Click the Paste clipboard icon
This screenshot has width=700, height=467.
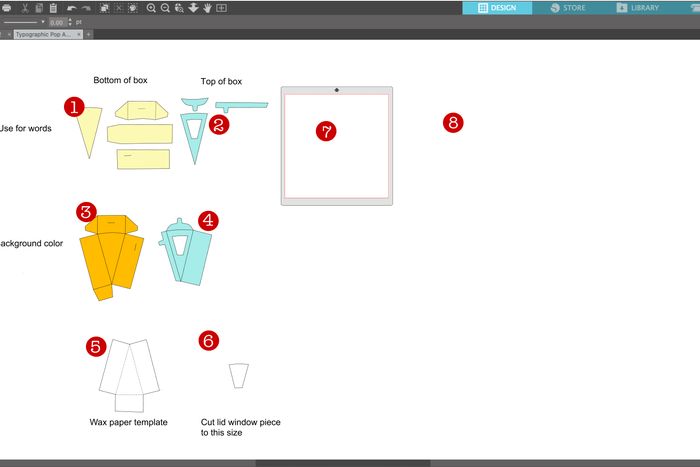coord(52,8)
